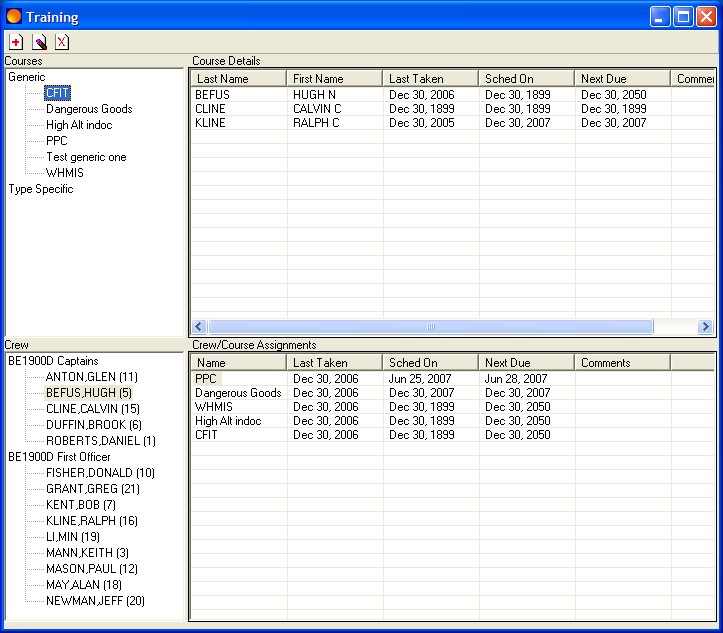
Task: Select the CFIT course in tree
Action: coord(57,93)
